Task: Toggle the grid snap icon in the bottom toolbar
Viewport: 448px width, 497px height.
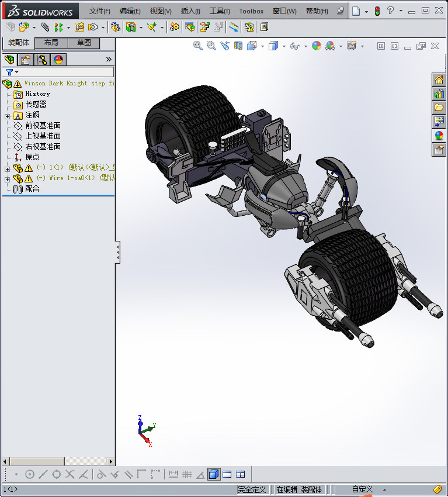Action: tap(187, 474)
